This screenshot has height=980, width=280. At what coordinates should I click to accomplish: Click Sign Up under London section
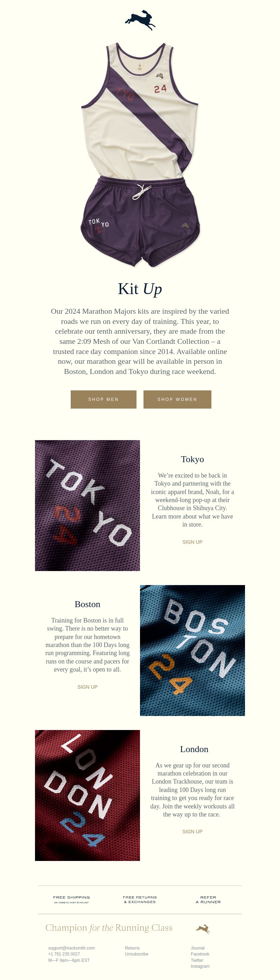pos(192,832)
